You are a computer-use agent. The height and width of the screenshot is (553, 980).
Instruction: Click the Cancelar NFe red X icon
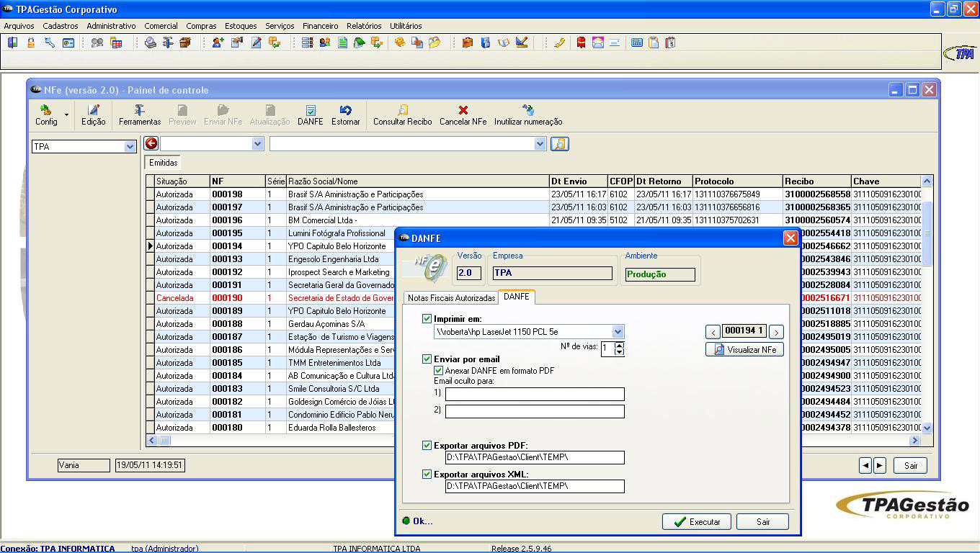pos(463,114)
